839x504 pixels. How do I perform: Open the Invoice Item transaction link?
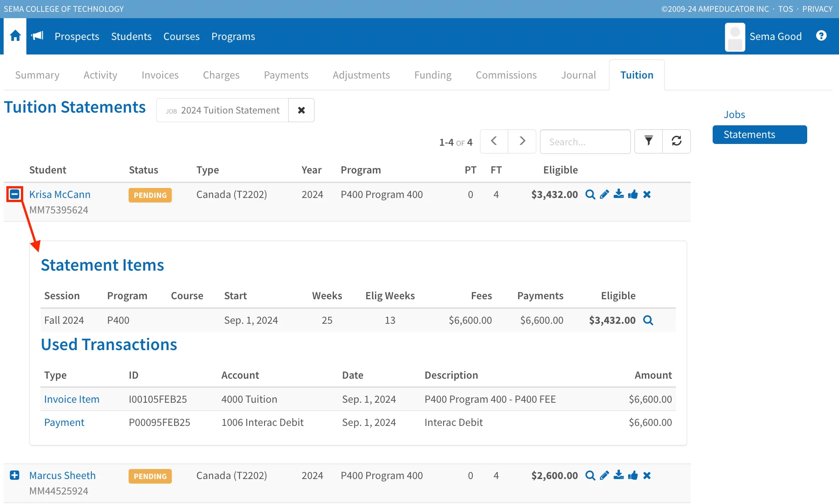(x=72, y=399)
